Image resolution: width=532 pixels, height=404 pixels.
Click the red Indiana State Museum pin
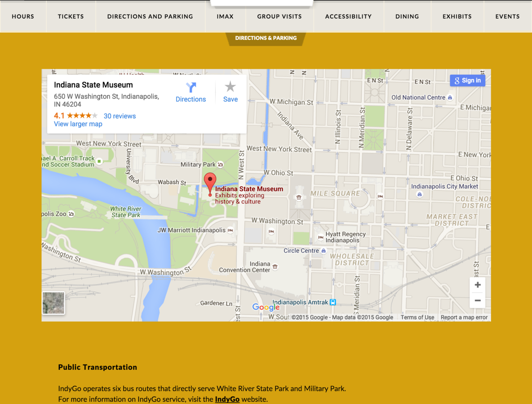pyautogui.click(x=210, y=184)
